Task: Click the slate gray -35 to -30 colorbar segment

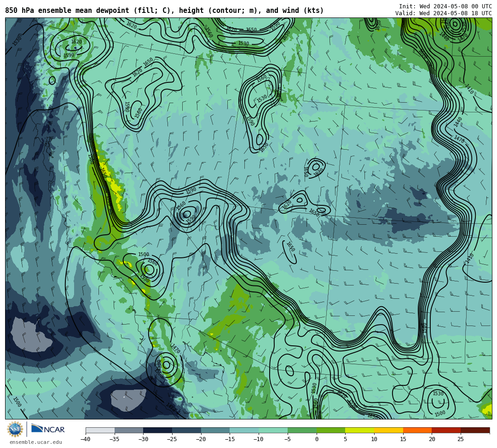Action: [129, 430]
